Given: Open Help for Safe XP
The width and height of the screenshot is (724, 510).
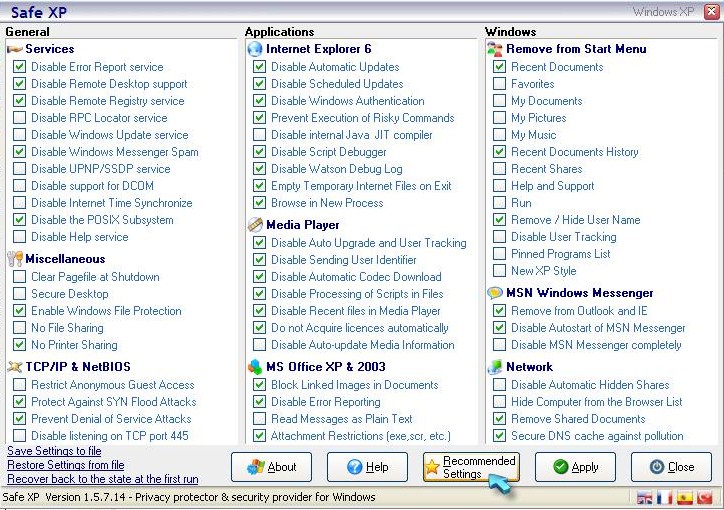Looking at the screenshot, I should [368, 467].
